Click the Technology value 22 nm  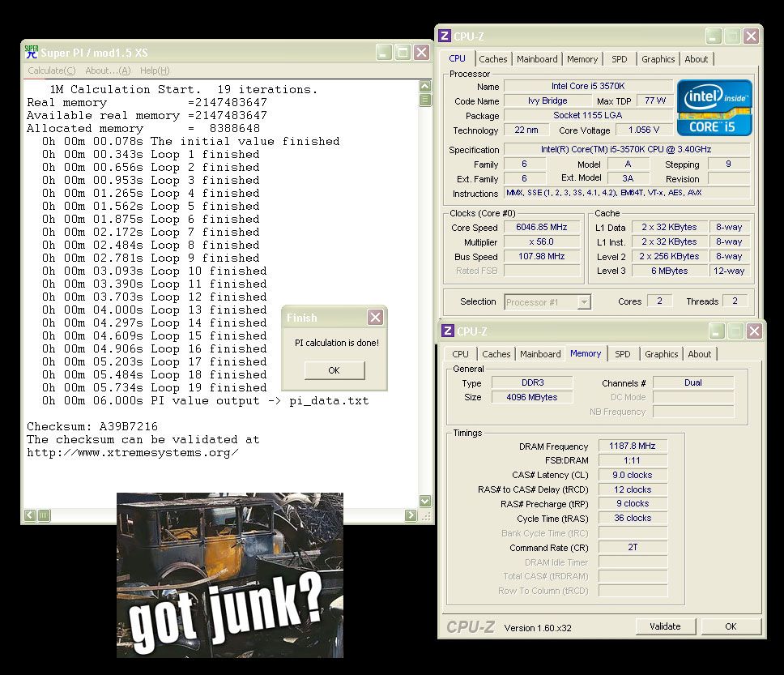(x=526, y=130)
